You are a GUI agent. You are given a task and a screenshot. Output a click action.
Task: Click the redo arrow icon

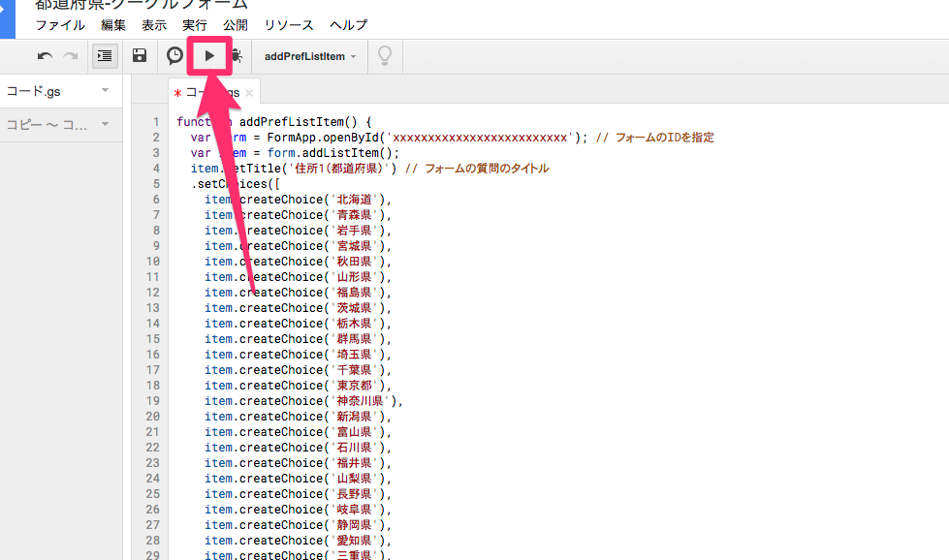click(69, 56)
